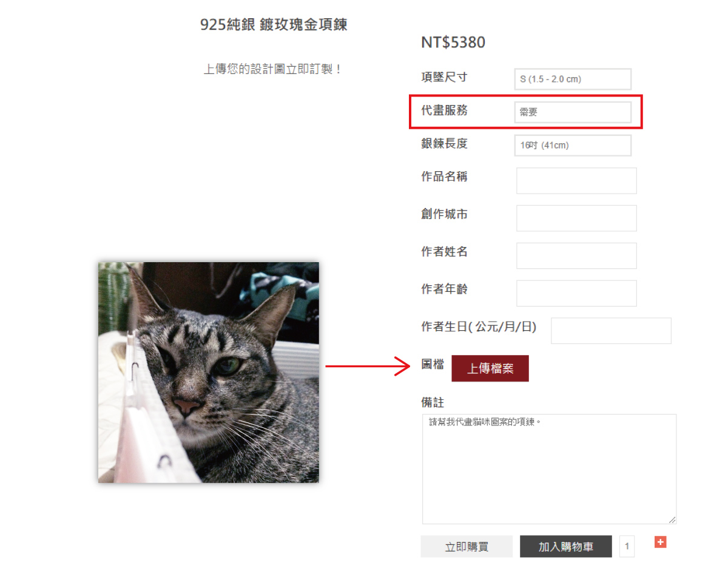Screen dimensions: 728x565
Task: Focus the 作品名稱 input field
Action: click(x=576, y=181)
